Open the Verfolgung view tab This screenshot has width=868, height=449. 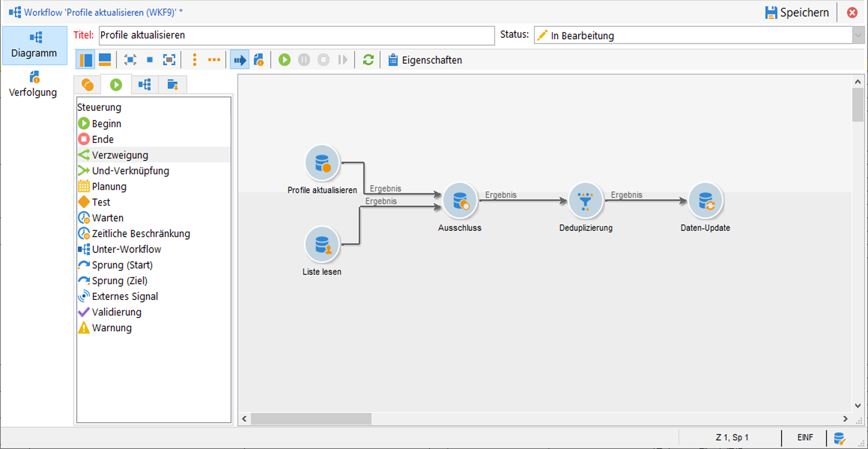coord(34,85)
